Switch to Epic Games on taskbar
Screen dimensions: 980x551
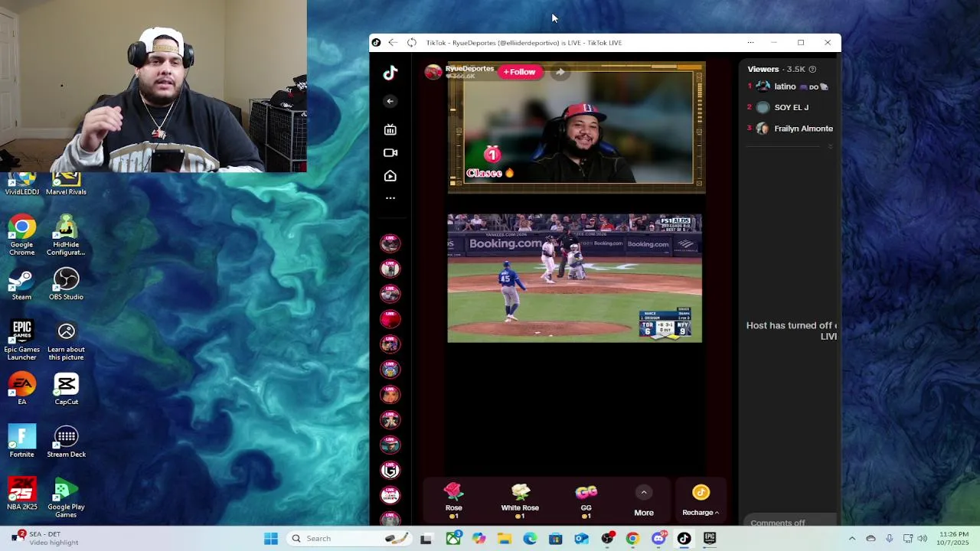pos(710,539)
